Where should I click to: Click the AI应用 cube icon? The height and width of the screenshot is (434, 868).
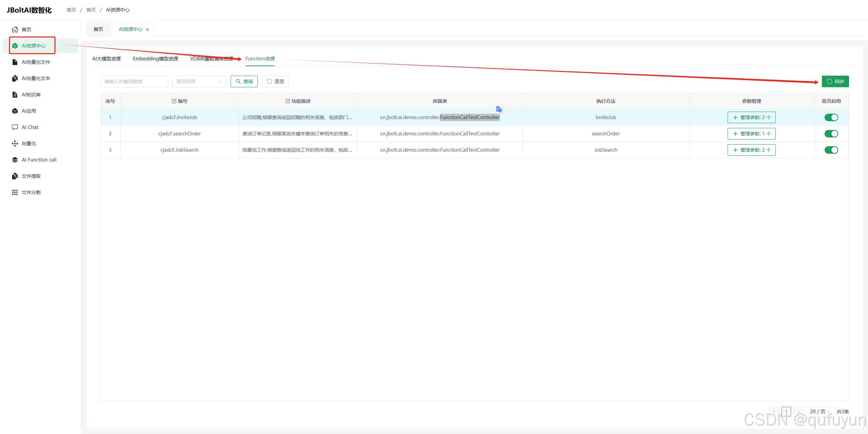(15, 111)
